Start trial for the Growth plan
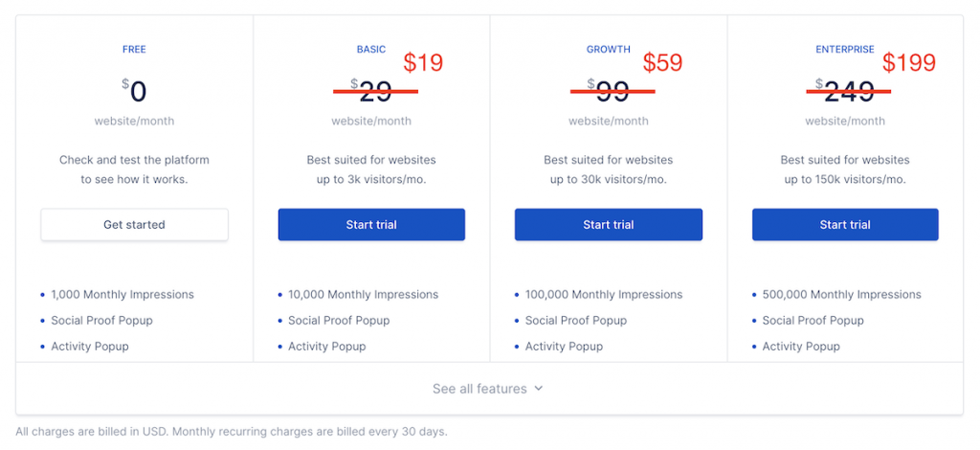Image resolution: width=980 pixels, height=450 pixels. [x=608, y=224]
